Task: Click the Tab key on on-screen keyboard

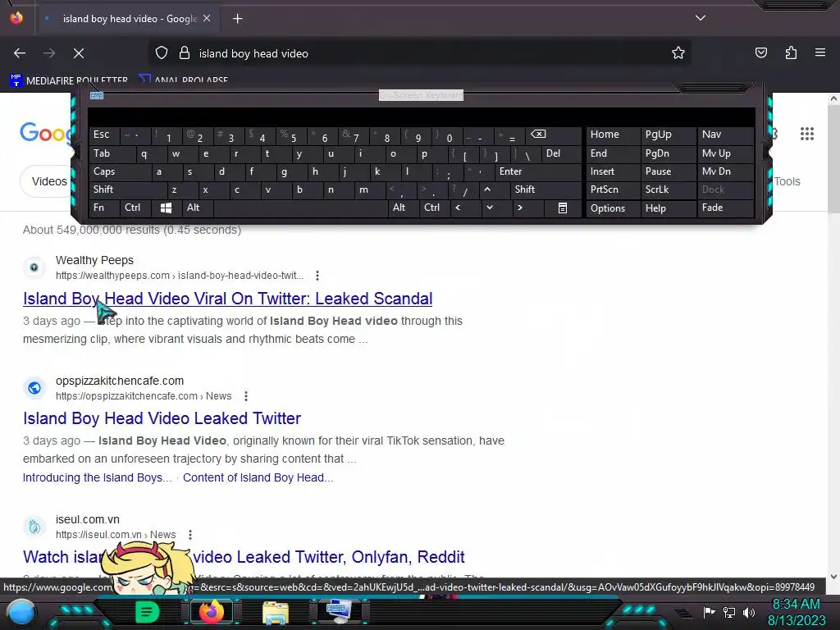Action: point(112,153)
